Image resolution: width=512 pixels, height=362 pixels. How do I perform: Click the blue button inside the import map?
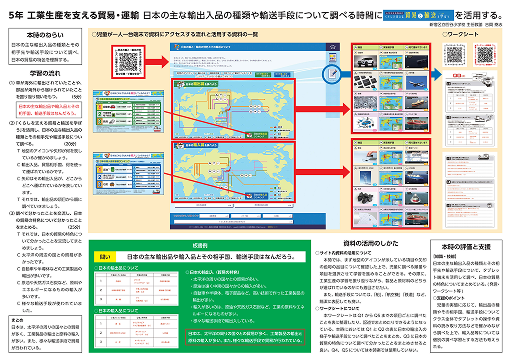pos(256,196)
